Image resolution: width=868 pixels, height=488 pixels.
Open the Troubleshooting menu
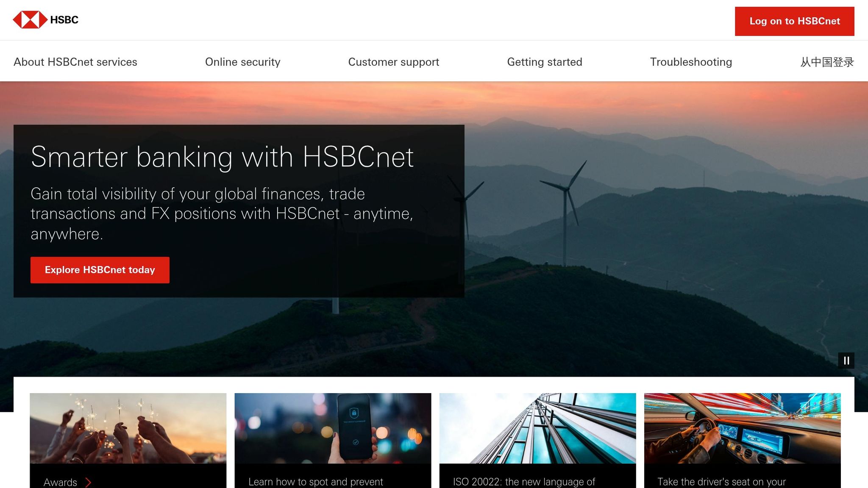click(691, 62)
